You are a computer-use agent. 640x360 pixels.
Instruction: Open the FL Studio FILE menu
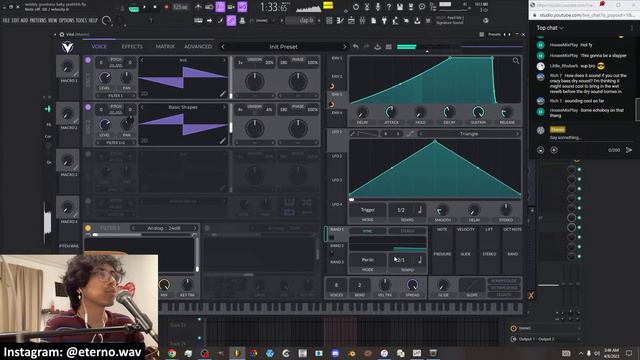[6, 20]
